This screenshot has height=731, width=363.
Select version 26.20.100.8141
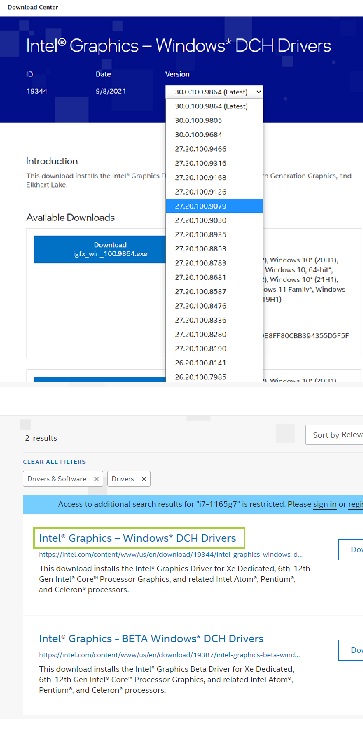pyautogui.click(x=214, y=363)
